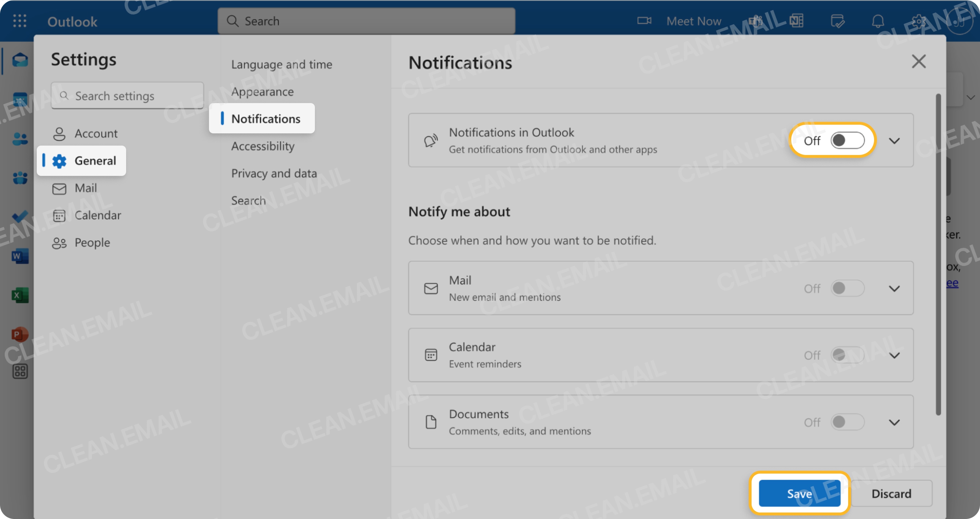Open the app launcher grid icon
This screenshot has height=519, width=980.
click(x=19, y=21)
